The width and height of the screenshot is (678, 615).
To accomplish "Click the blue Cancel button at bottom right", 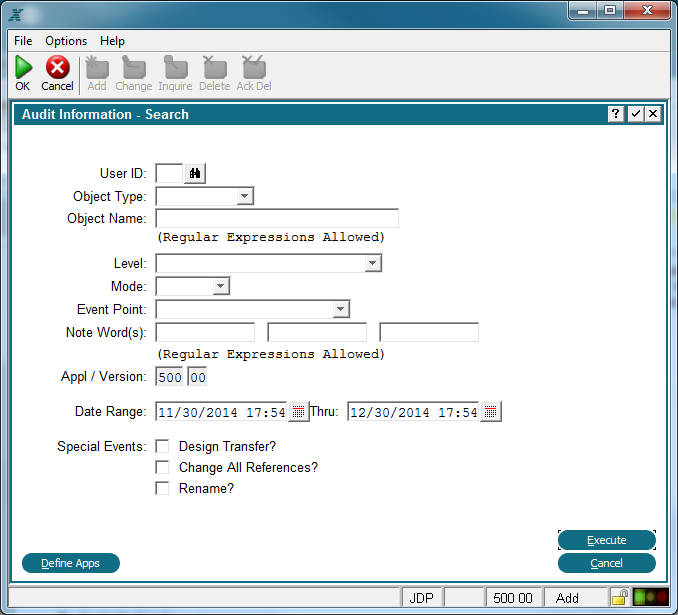I will click(x=607, y=563).
